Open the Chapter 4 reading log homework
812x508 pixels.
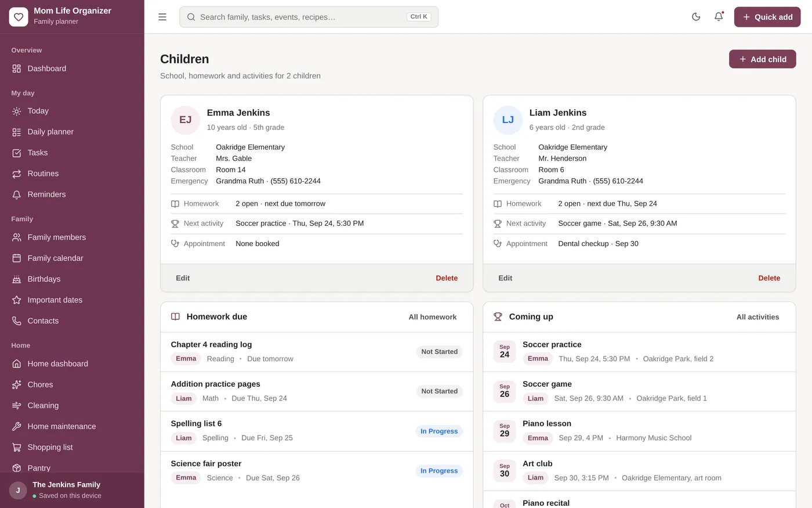pyautogui.click(x=317, y=352)
